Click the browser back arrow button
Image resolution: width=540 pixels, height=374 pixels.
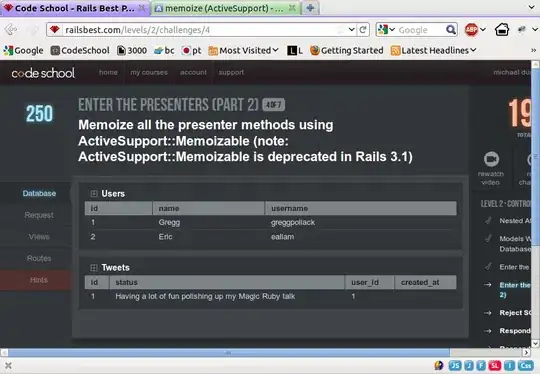11,30
